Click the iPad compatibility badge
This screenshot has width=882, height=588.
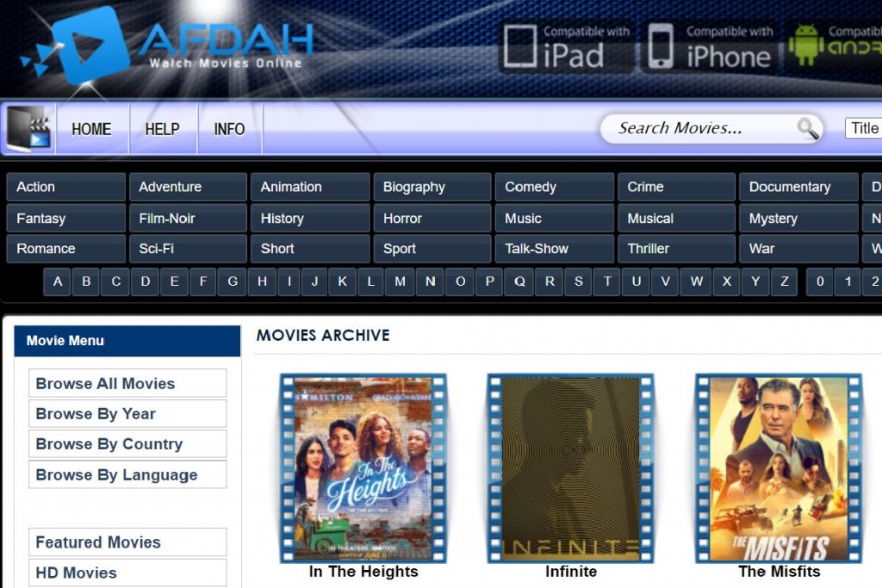click(565, 46)
